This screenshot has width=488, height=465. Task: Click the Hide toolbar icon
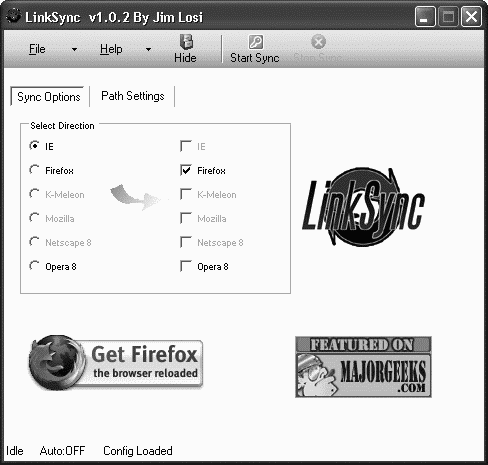(186, 42)
